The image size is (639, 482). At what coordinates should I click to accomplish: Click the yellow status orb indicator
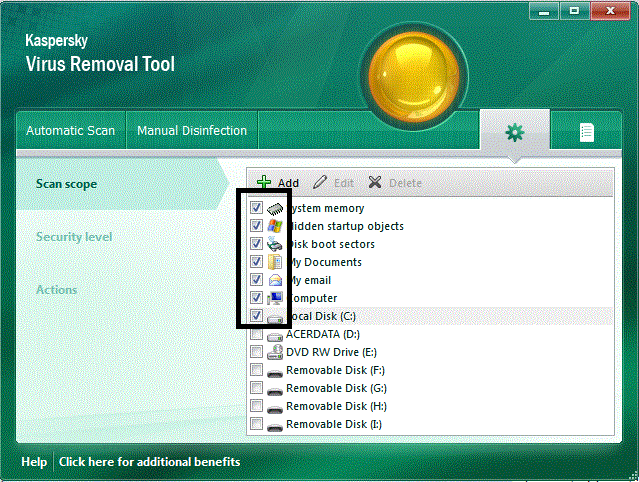414,76
